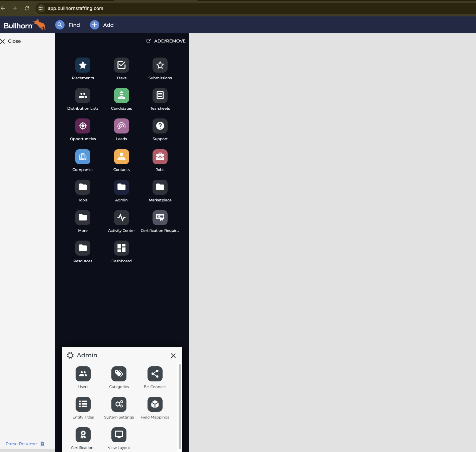The height and width of the screenshot is (452, 476).
Task: Click the ADD/REMOVE edit button
Action: pyautogui.click(x=166, y=41)
